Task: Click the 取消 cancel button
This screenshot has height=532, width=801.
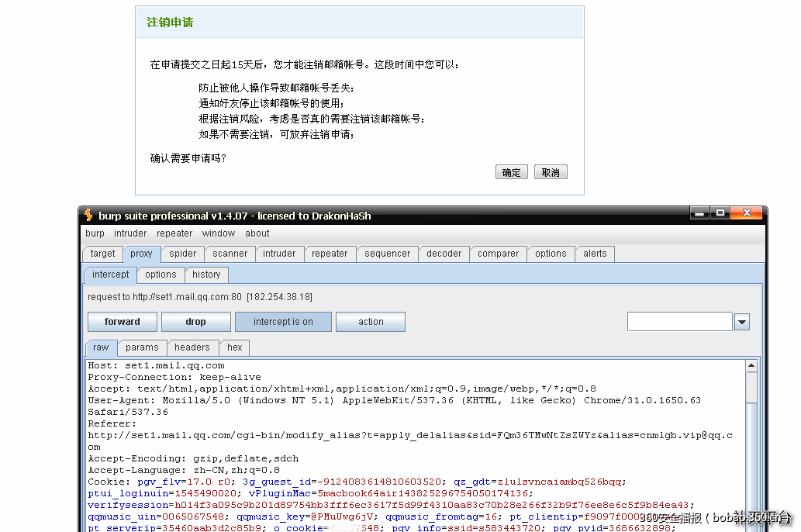Action: [551, 172]
